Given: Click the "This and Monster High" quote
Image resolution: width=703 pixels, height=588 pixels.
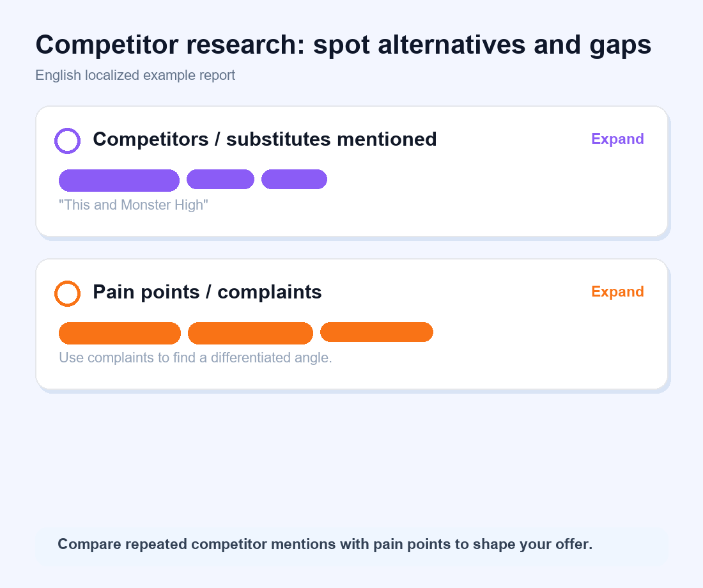Looking at the screenshot, I should tap(133, 205).
